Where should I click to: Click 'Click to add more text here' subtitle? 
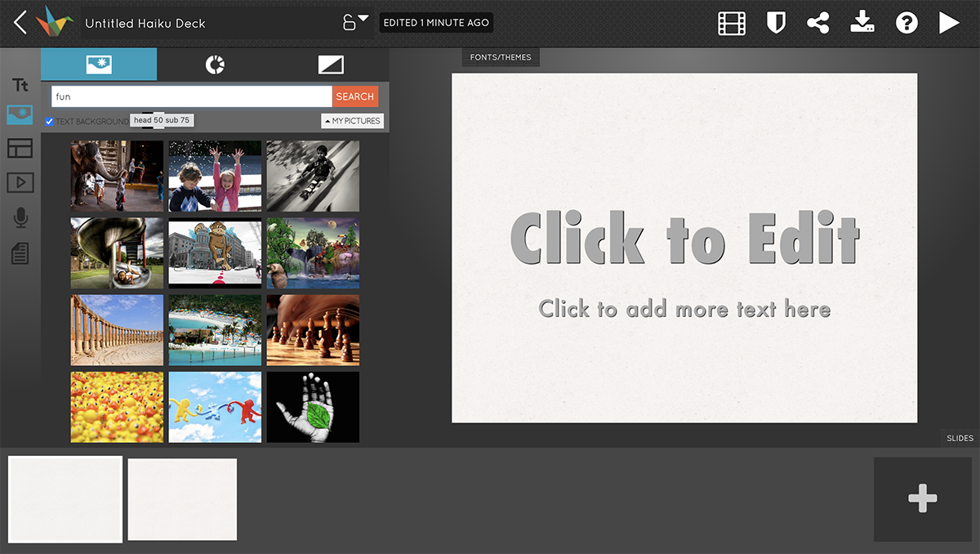point(684,309)
